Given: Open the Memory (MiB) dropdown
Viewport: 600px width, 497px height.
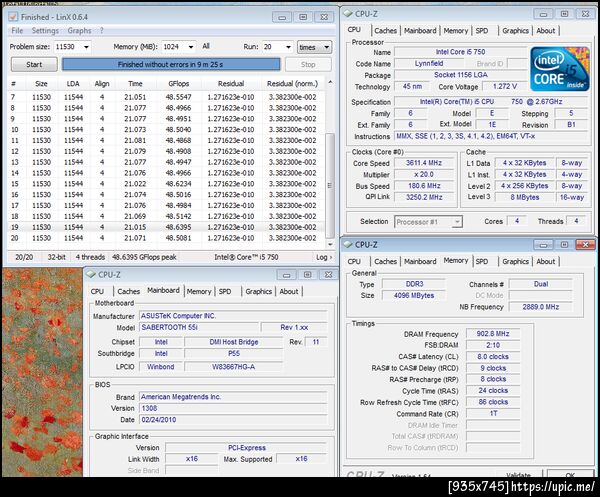Looking at the screenshot, I should tap(191, 47).
